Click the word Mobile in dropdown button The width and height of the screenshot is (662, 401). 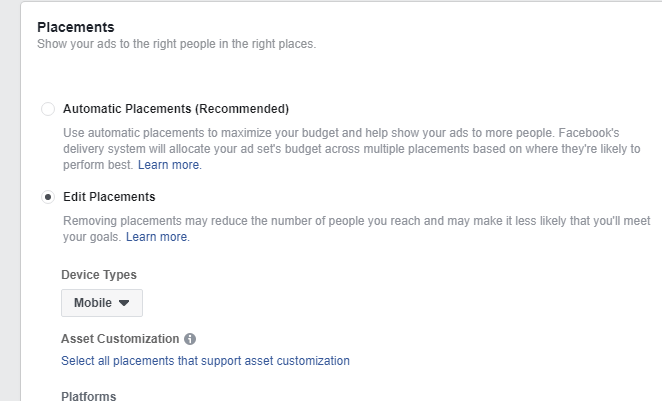93,303
